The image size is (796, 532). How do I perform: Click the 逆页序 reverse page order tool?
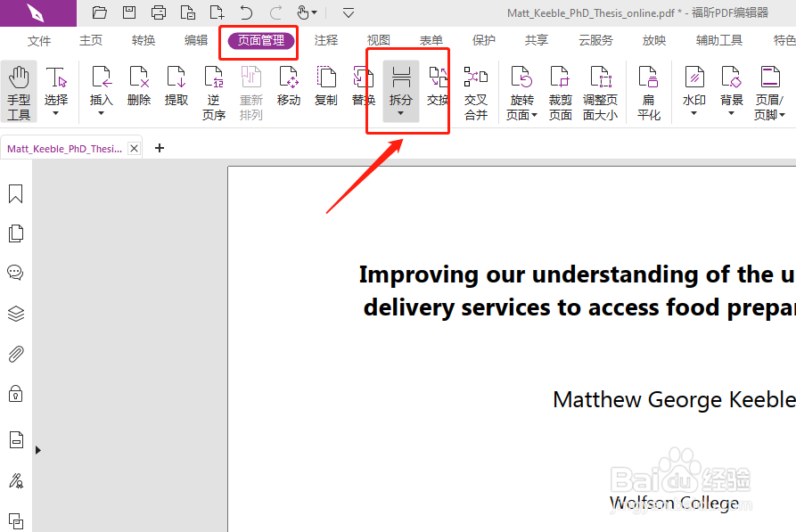pyautogui.click(x=214, y=93)
